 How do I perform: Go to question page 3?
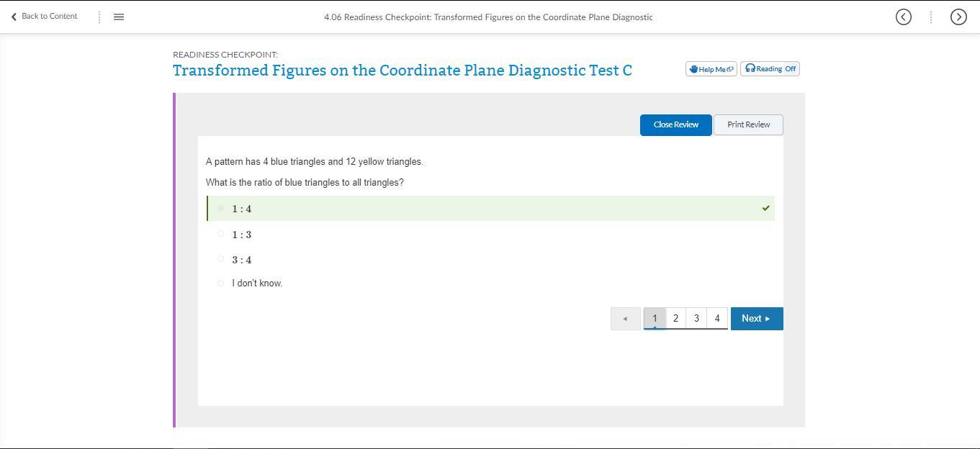pos(696,318)
